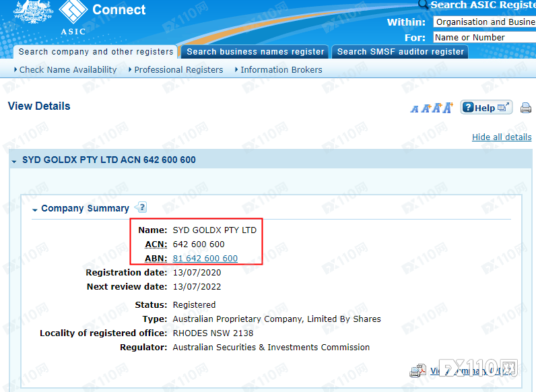Select next review date 13/07/2022

[197, 287]
